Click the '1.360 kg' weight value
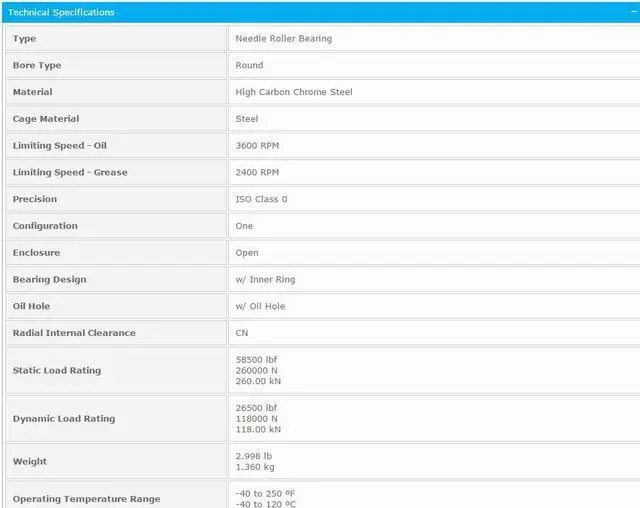640x508 pixels. click(255, 467)
